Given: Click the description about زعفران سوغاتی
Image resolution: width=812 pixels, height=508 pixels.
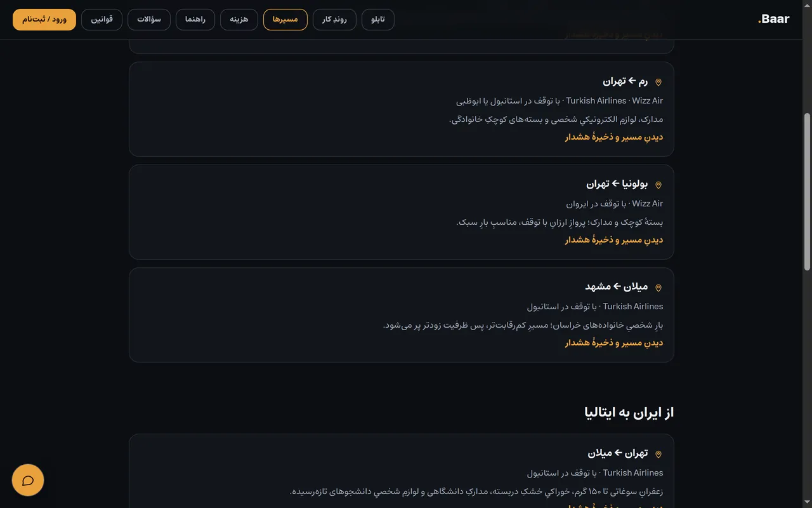Looking at the screenshot, I should pyautogui.click(x=476, y=491).
